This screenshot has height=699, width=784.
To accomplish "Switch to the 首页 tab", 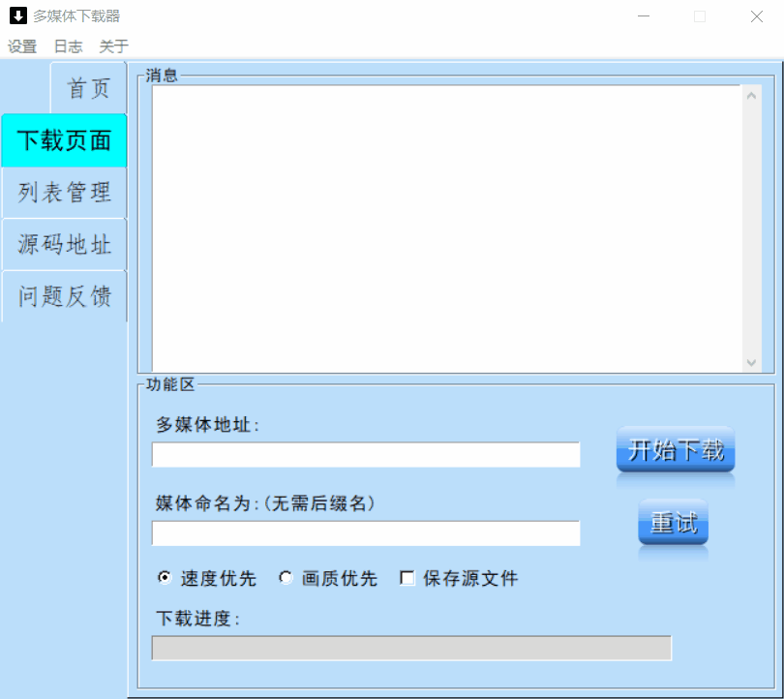I will [87, 88].
